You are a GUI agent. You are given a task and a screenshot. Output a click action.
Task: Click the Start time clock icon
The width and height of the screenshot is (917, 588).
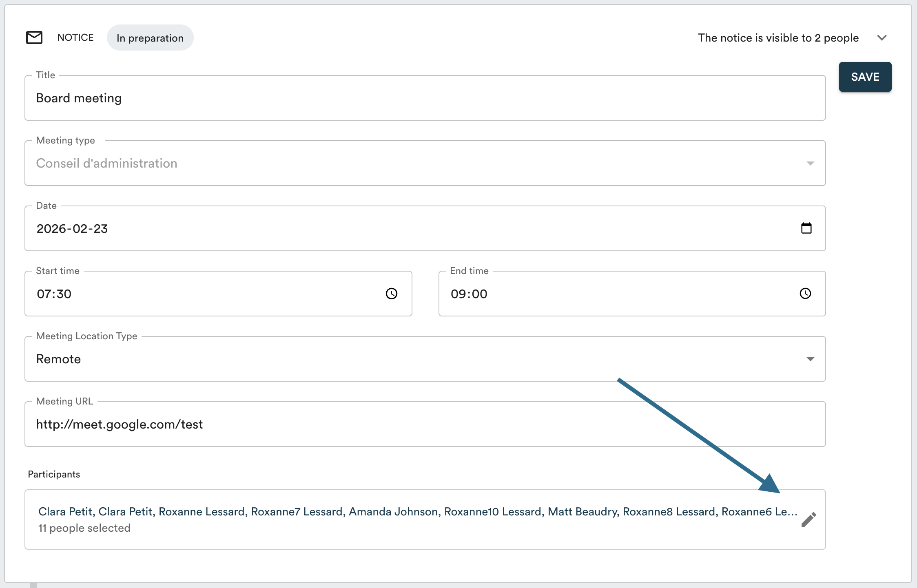(x=392, y=294)
